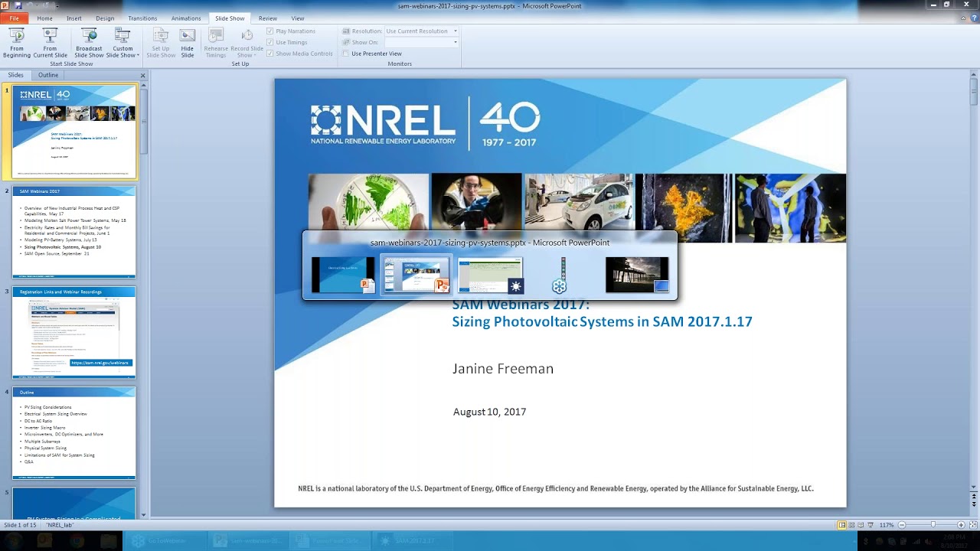Switch to Normal view in status bar
The height and width of the screenshot is (551, 980).
841,525
